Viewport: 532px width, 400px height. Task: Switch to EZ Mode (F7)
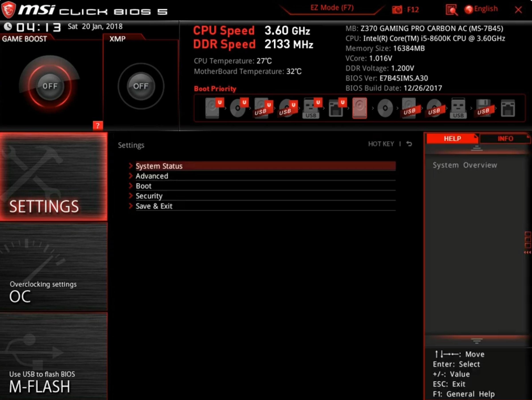332,8
